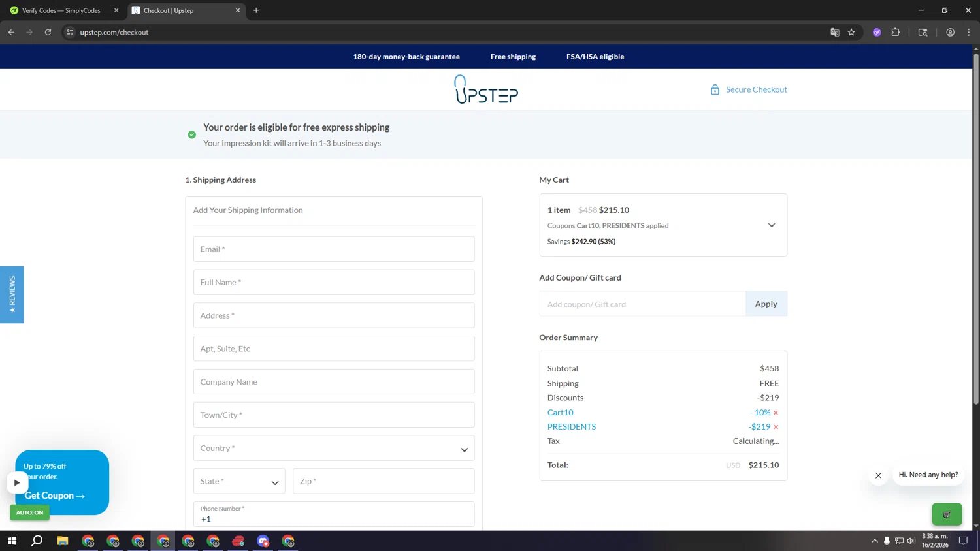Click the green free shipping checkmark
Viewport: 980px width, 551px height.
[191, 134]
